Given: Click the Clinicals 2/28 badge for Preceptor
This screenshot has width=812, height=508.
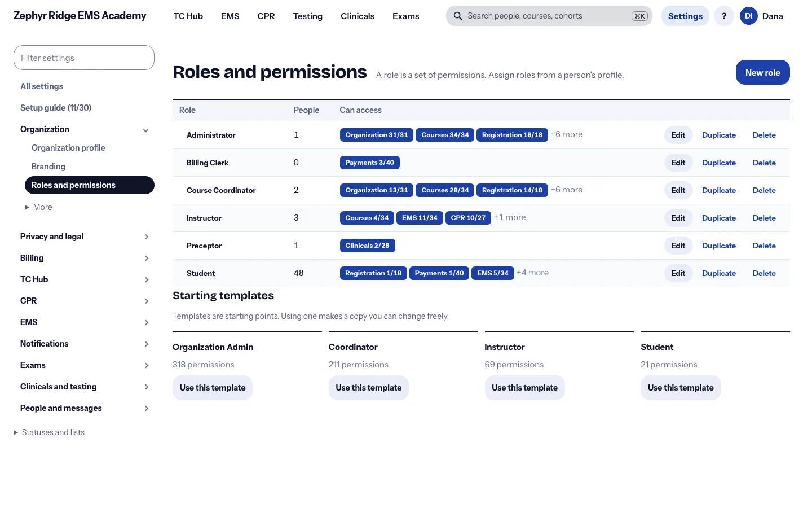Looking at the screenshot, I should (367, 246).
